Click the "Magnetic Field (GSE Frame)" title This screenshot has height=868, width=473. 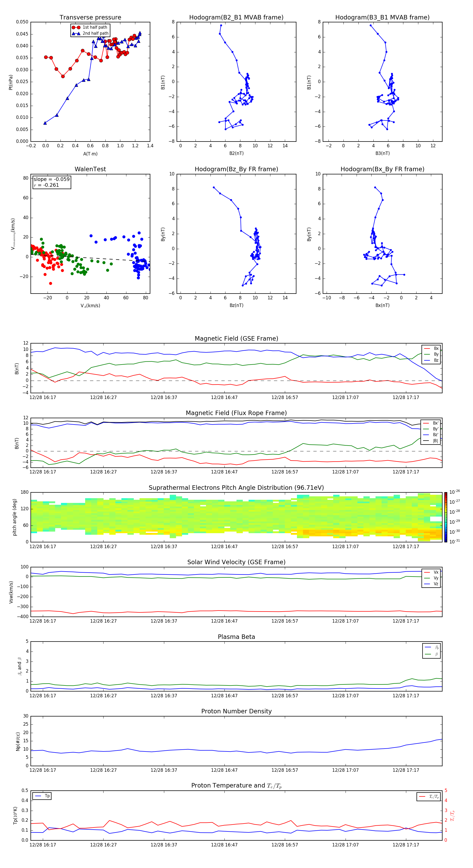pos(236,339)
